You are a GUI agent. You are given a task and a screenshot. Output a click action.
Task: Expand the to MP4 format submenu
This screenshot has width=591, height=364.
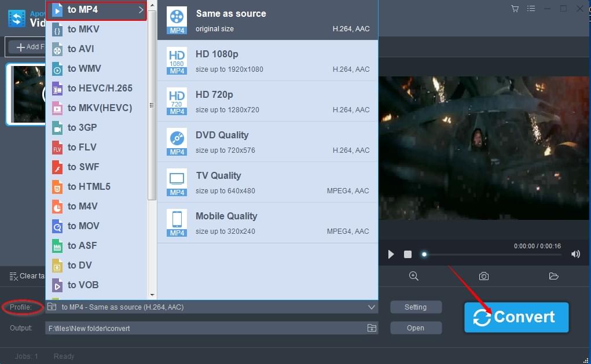click(x=97, y=10)
